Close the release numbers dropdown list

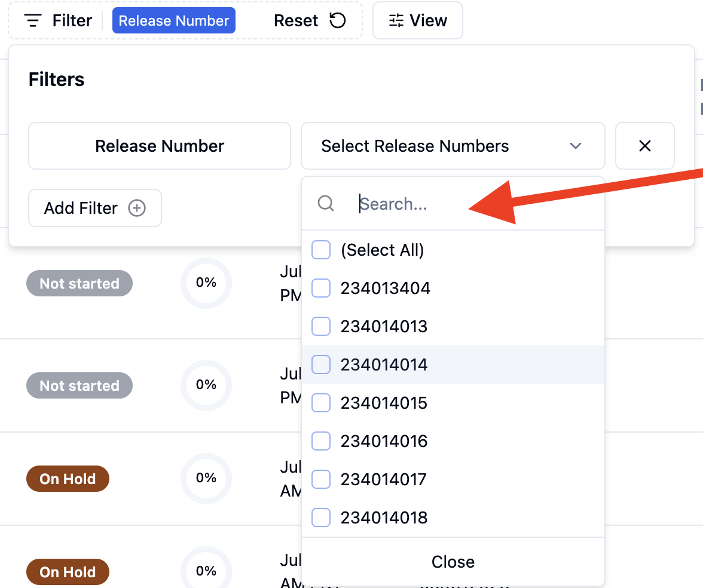(453, 562)
